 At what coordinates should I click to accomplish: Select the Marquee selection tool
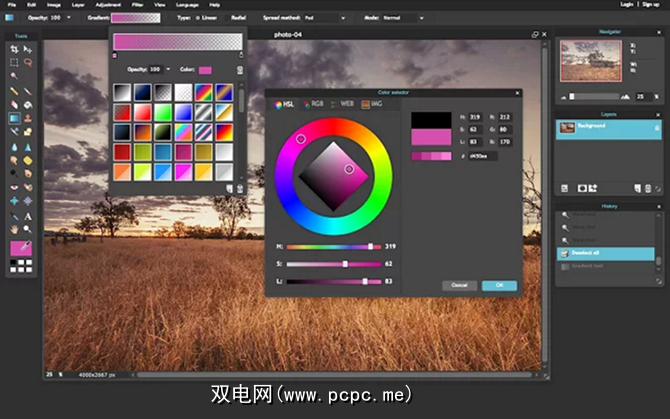[x=14, y=62]
